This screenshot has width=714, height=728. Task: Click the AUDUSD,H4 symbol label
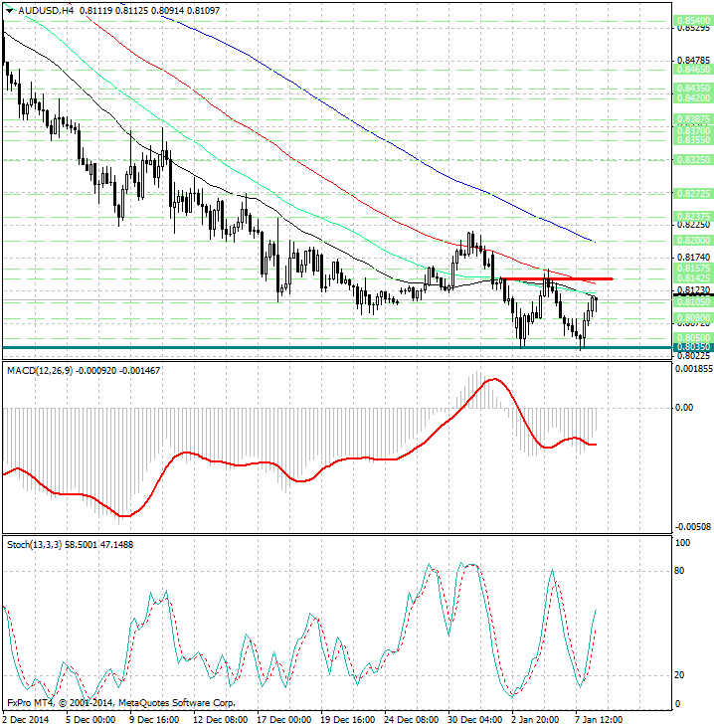coord(46,10)
